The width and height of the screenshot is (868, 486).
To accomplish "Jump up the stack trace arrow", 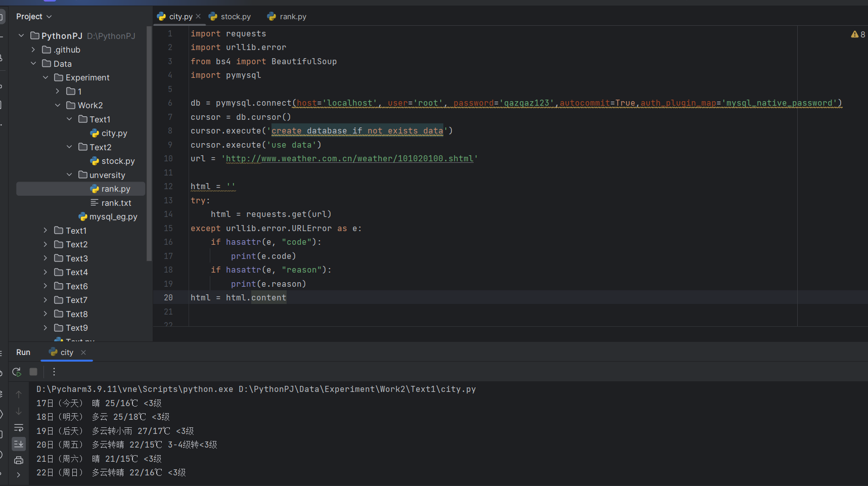I will pos(19,394).
